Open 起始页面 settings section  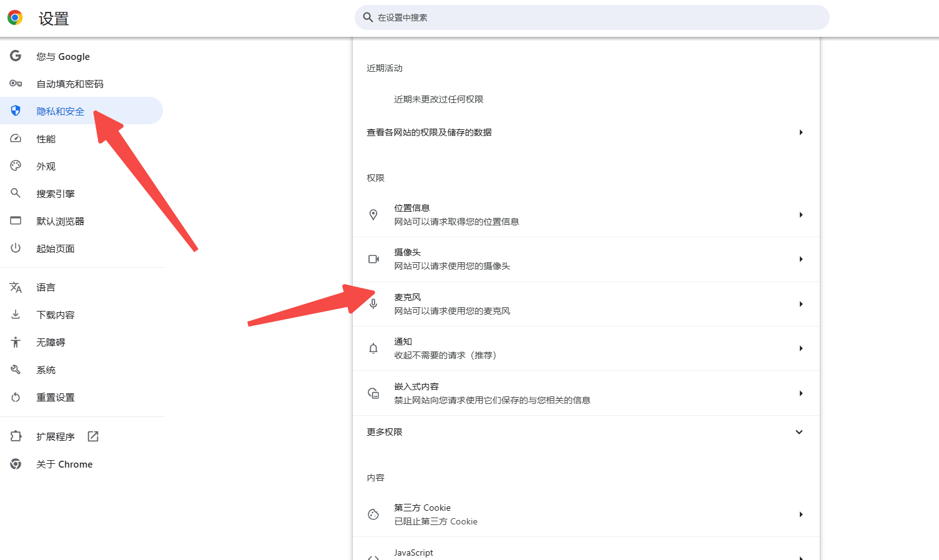pos(81,248)
